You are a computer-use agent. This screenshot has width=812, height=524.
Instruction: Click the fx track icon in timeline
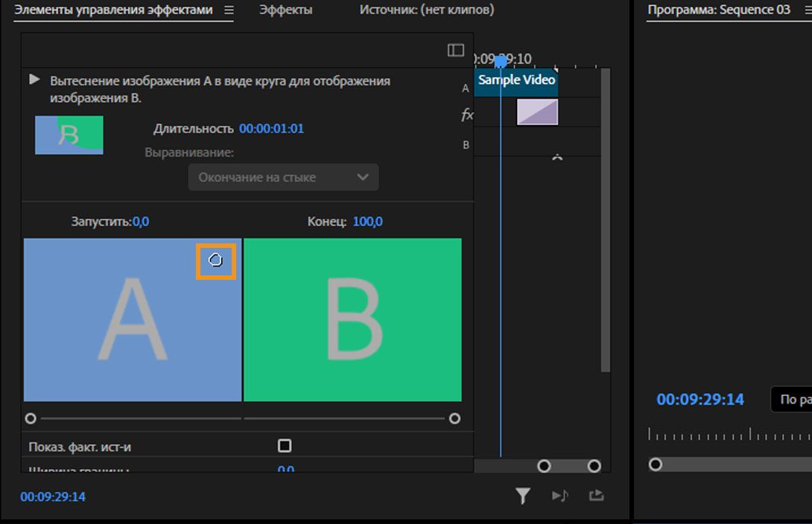tap(467, 115)
